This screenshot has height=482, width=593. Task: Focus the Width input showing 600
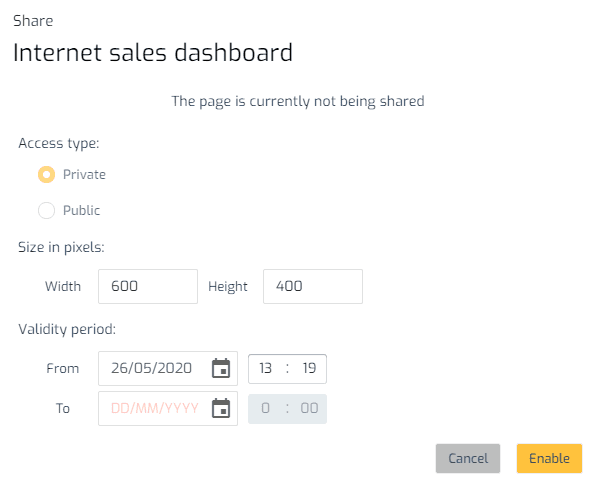coord(148,286)
